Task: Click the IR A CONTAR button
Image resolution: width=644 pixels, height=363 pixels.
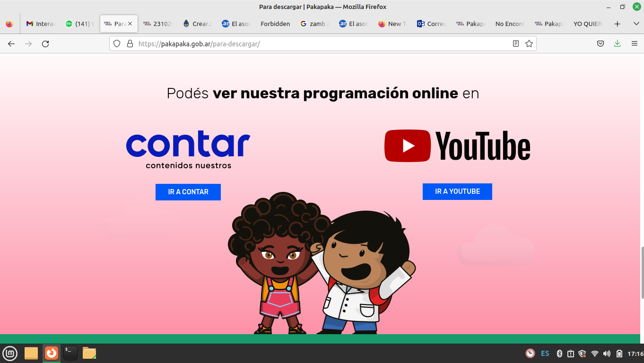Action: point(188,192)
